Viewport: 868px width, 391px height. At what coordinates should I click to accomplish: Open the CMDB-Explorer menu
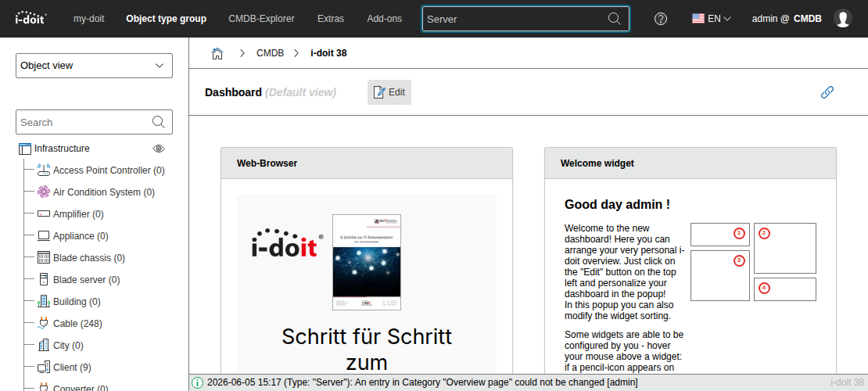[261, 18]
